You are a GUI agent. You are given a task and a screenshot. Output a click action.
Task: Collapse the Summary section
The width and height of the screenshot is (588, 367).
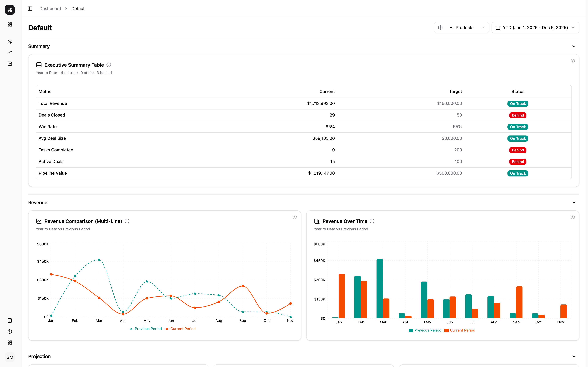pos(574,46)
